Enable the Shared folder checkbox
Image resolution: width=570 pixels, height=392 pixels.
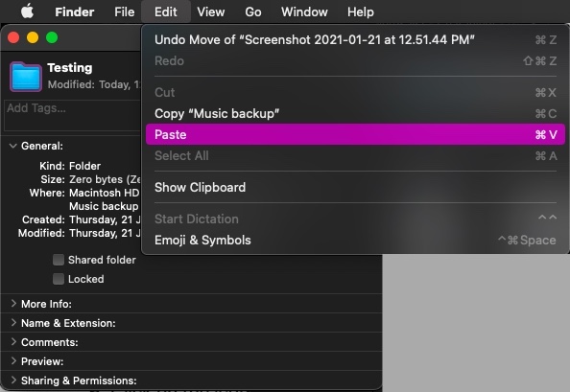(59, 260)
